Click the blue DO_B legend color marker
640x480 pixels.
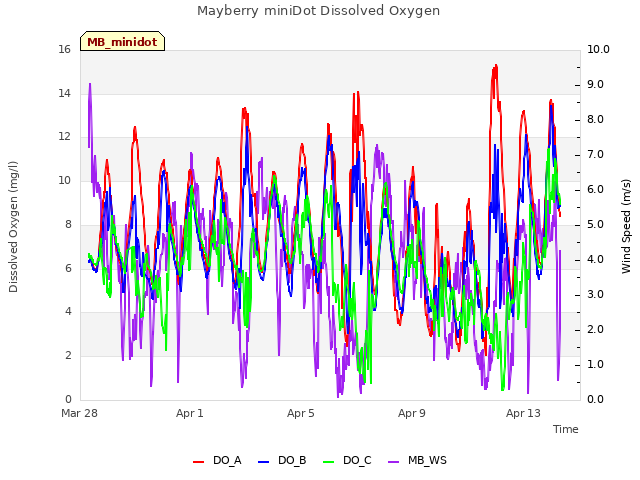pos(264,462)
